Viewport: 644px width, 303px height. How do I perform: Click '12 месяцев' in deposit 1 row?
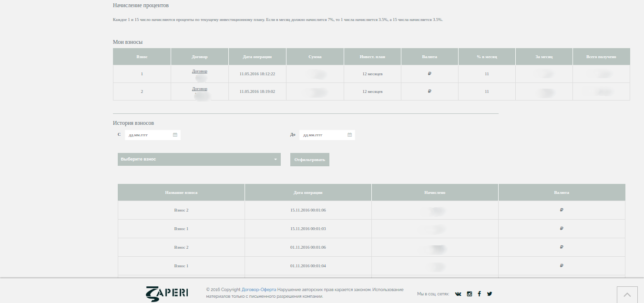[x=372, y=74]
